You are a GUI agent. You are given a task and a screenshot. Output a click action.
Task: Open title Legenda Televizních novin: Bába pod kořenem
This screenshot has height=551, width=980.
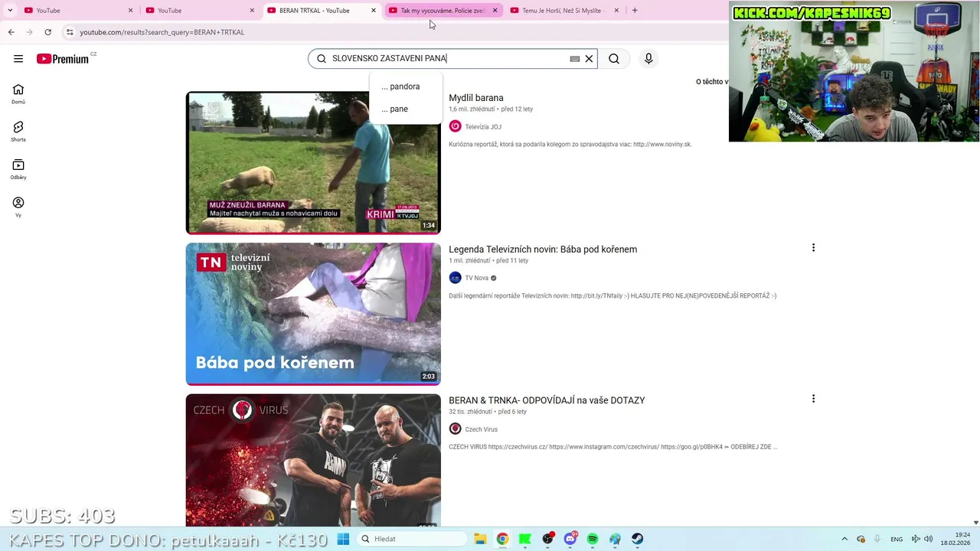[543, 249]
